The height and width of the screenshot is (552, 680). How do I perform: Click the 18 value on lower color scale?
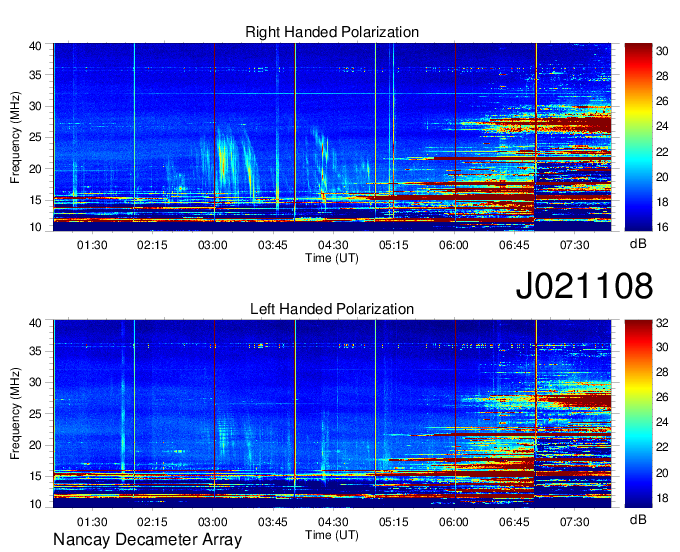662,498
